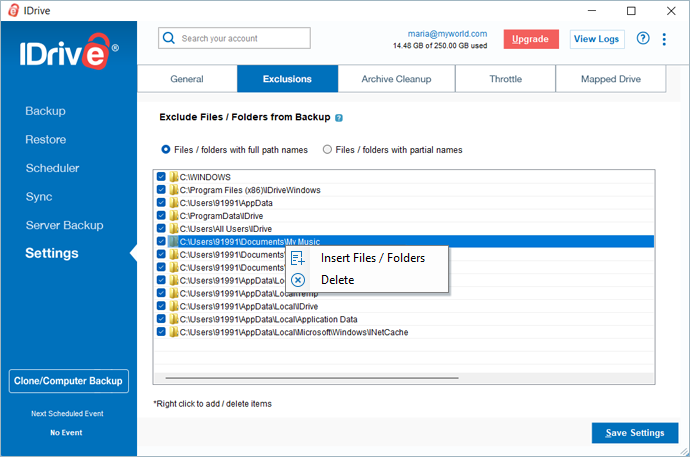Click the Delete icon in context menu
Image resolution: width=690 pixels, height=457 pixels.
tap(298, 280)
